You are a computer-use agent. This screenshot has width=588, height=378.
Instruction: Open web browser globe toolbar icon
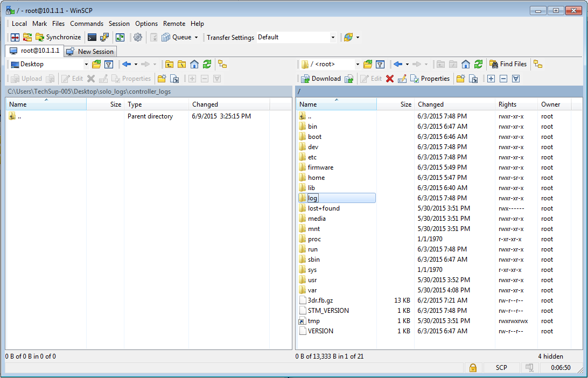pos(348,37)
